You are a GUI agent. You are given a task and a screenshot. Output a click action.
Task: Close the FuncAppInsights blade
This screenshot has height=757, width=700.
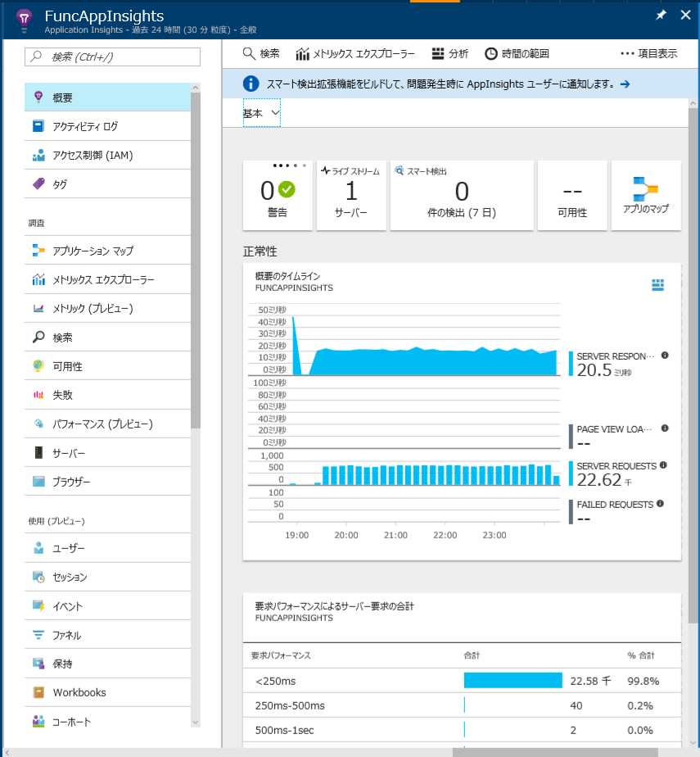click(685, 15)
